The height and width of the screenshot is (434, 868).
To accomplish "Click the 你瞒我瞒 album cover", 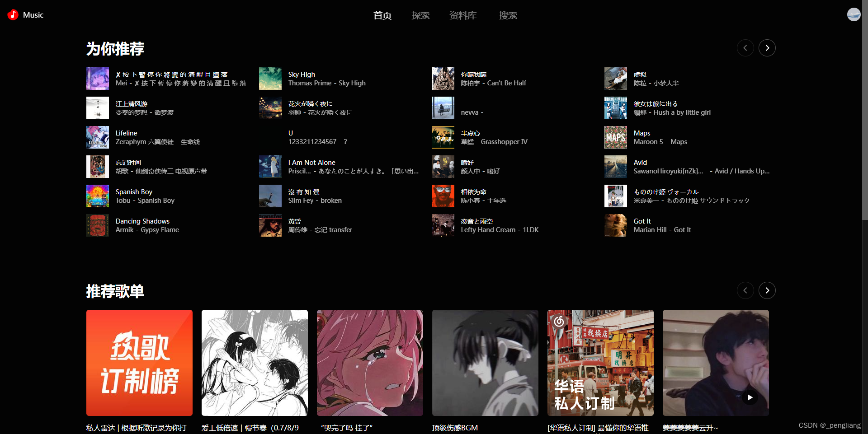I will pyautogui.click(x=443, y=79).
